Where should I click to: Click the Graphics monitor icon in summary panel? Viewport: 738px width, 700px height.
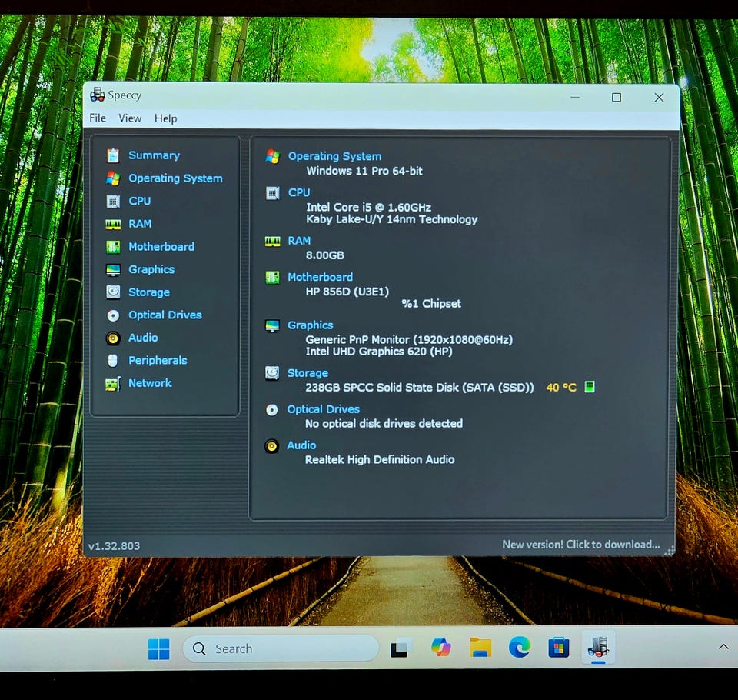[x=272, y=325]
